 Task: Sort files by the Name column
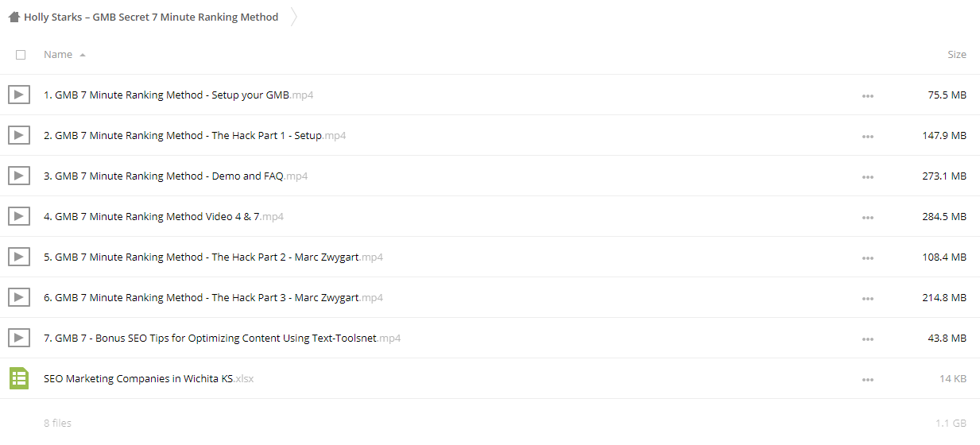click(58, 54)
